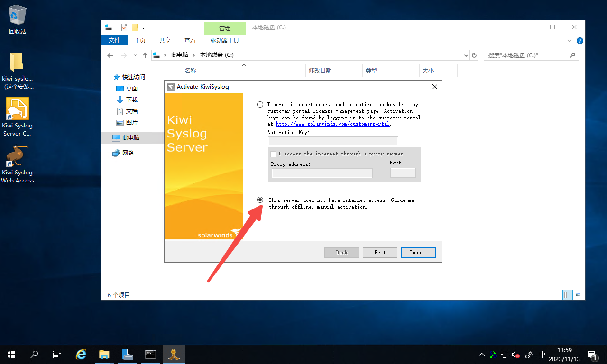This screenshot has width=607, height=364.
Task: Switch to large icons view in status bar
Action: [578, 295]
